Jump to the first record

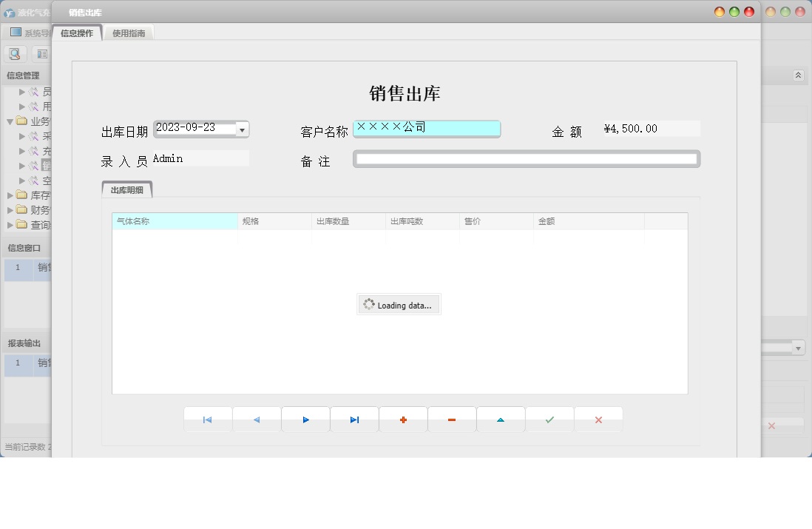[207, 419]
